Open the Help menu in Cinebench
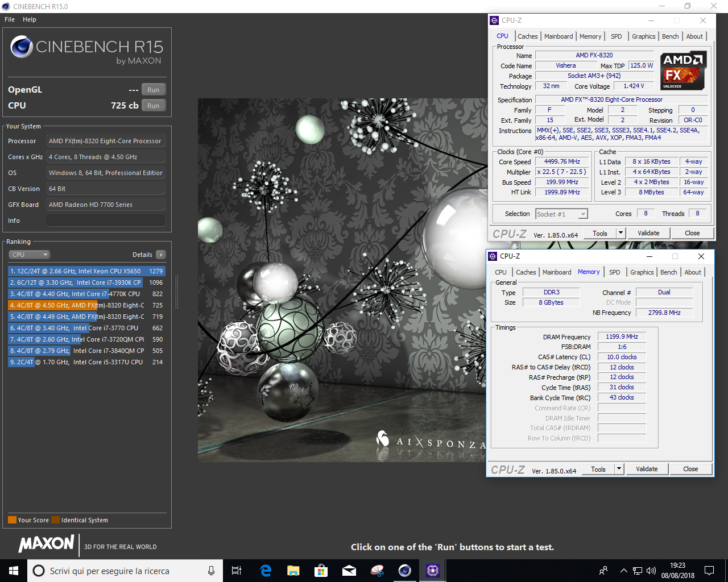 (x=30, y=19)
